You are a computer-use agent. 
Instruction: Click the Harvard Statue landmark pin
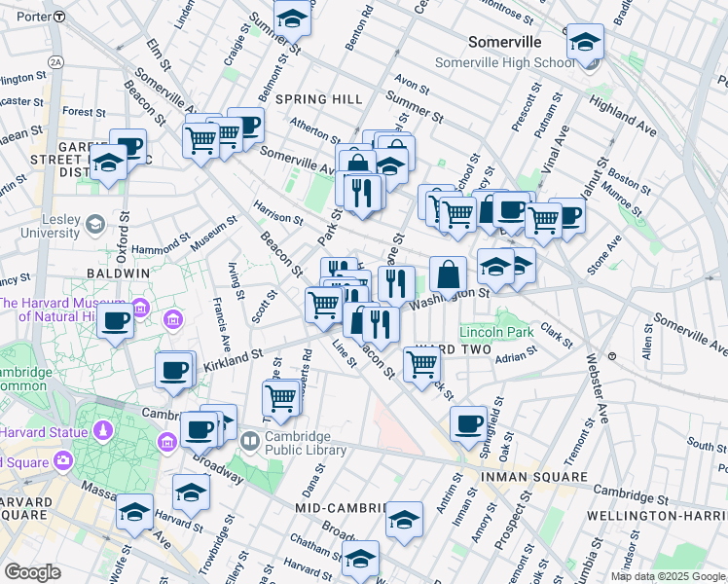pos(103,431)
